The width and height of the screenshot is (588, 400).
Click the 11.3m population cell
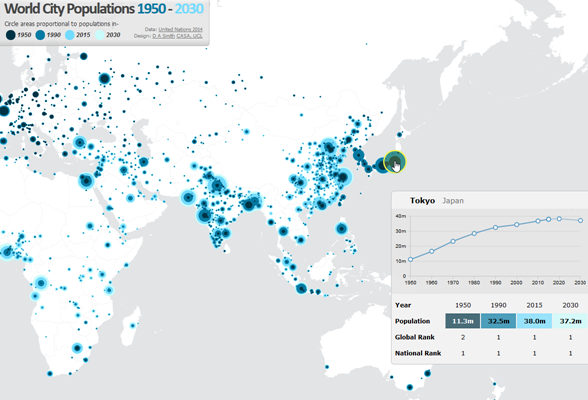click(463, 321)
